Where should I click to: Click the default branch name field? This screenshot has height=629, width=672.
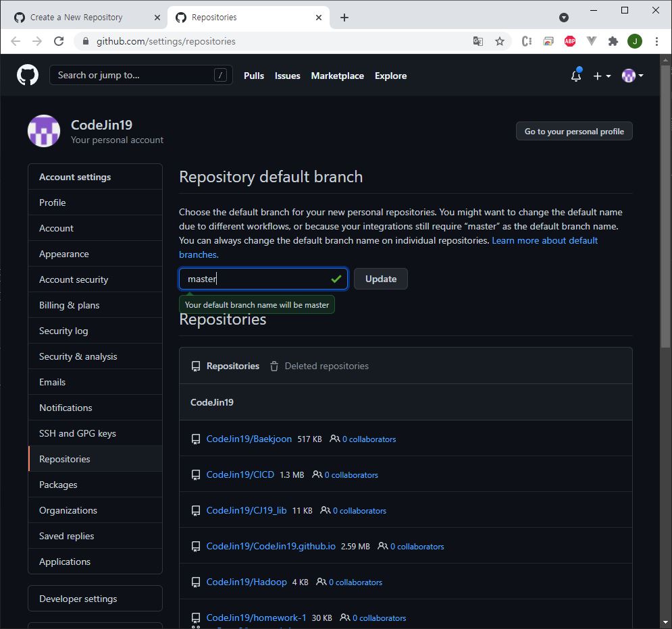coord(263,279)
